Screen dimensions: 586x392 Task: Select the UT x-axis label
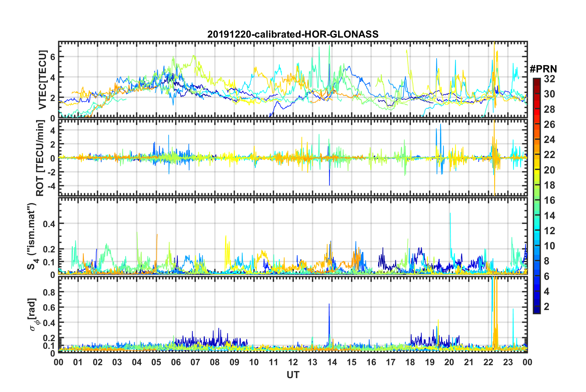[293, 375]
